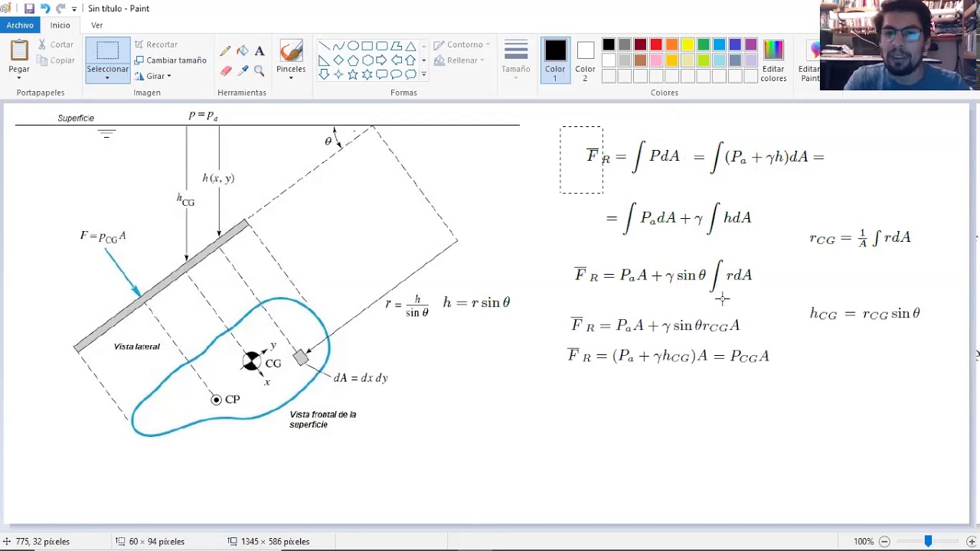Click Cortar to cut the selection
The width and height of the screenshot is (980, 551).
point(56,44)
